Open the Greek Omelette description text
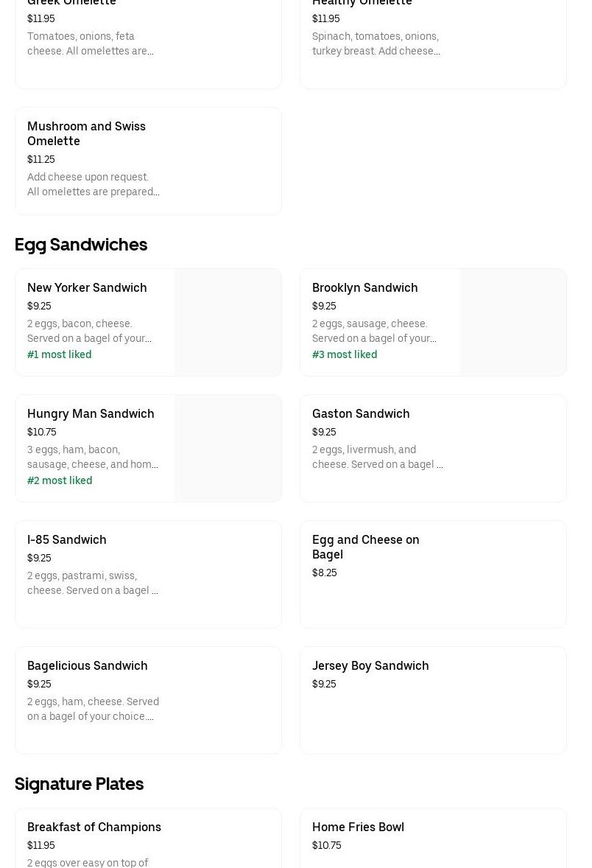 coord(91,43)
